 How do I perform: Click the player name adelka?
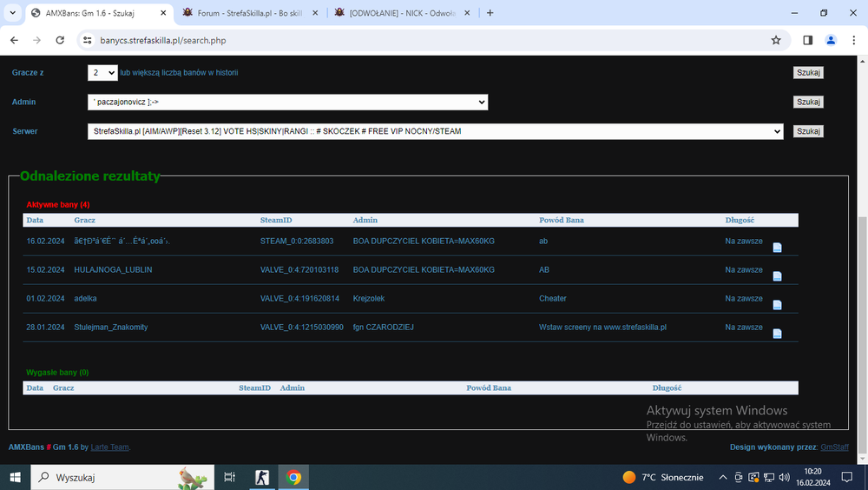[85, 299]
